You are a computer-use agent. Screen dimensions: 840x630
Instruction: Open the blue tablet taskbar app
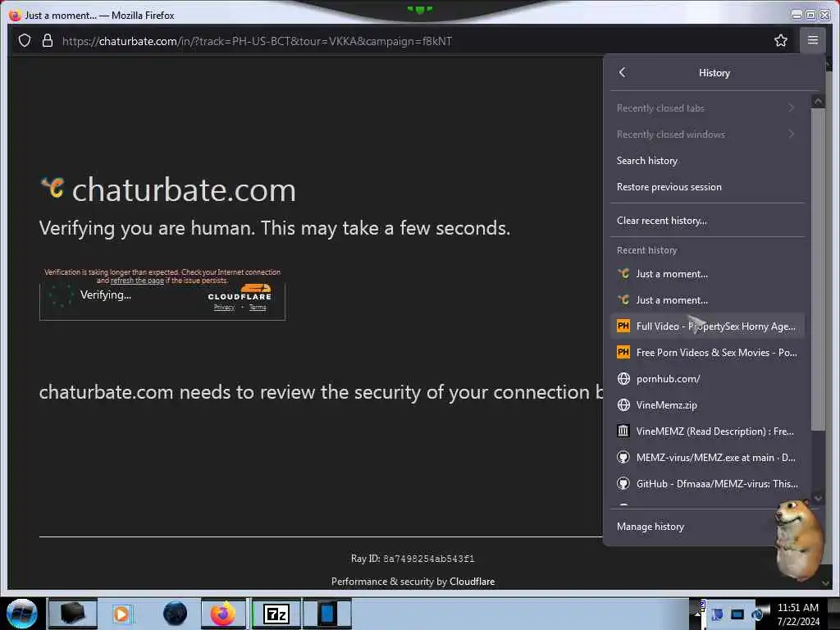coord(327,614)
